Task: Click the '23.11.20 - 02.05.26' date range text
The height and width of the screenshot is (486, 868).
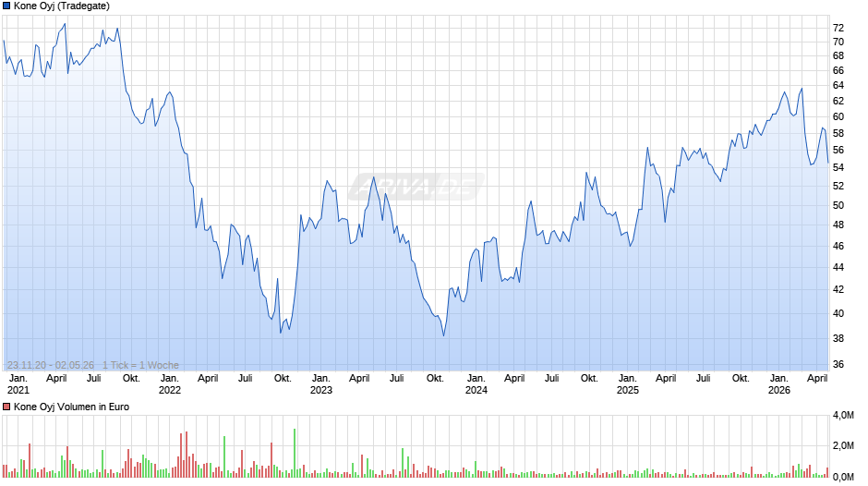Action: [51, 365]
